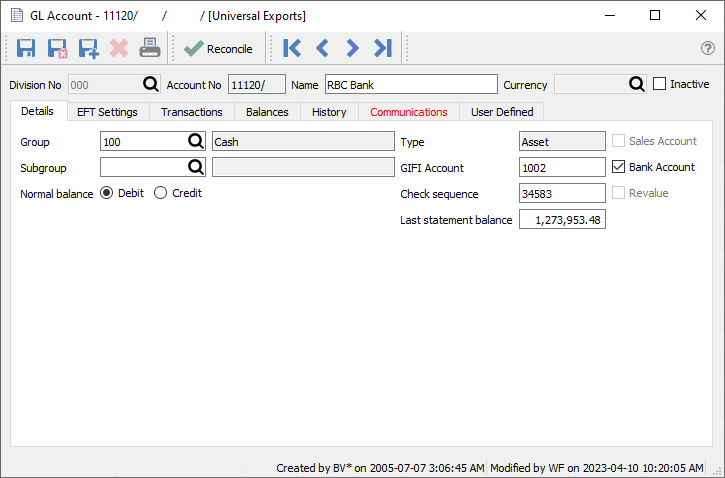Click Check sequence field 34583
Viewport: 725px width, 478px height.
562,194
